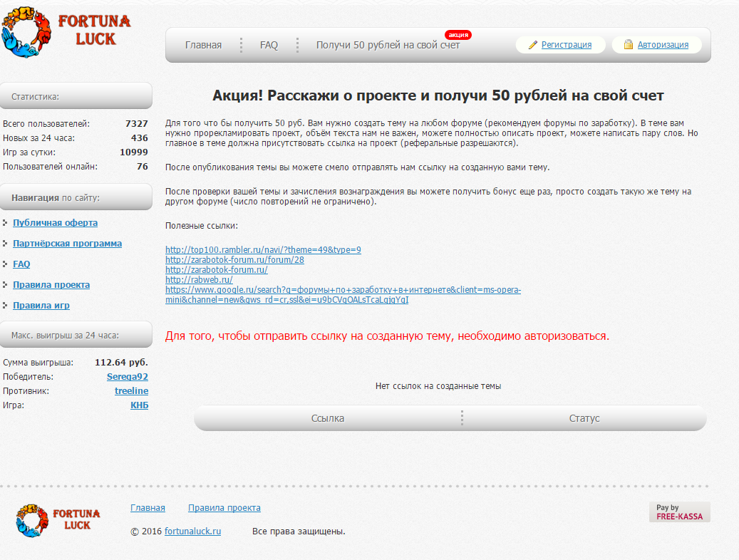Open the Главная menu item
This screenshot has height=560, width=739.
pyautogui.click(x=203, y=46)
